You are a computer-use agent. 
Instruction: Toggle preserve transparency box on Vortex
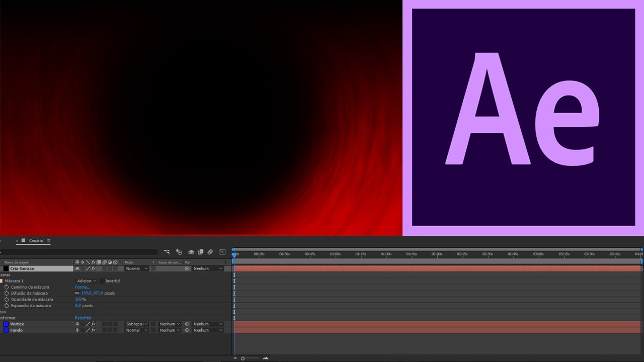tap(153, 324)
